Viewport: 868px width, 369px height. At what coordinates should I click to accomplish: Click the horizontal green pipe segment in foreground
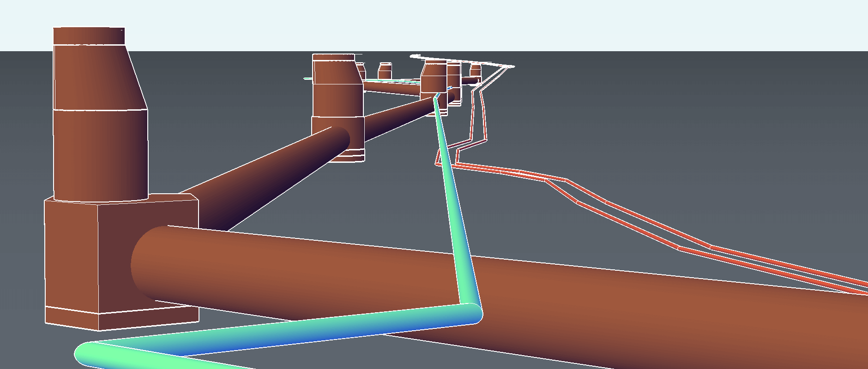(x=277, y=331)
